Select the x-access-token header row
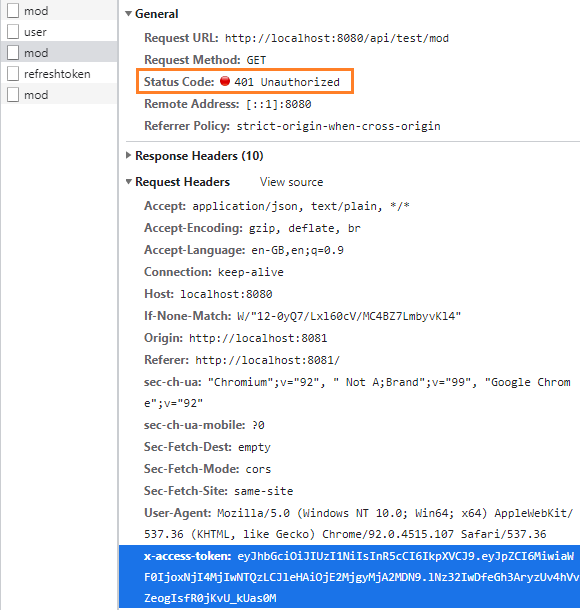 point(349,577)
